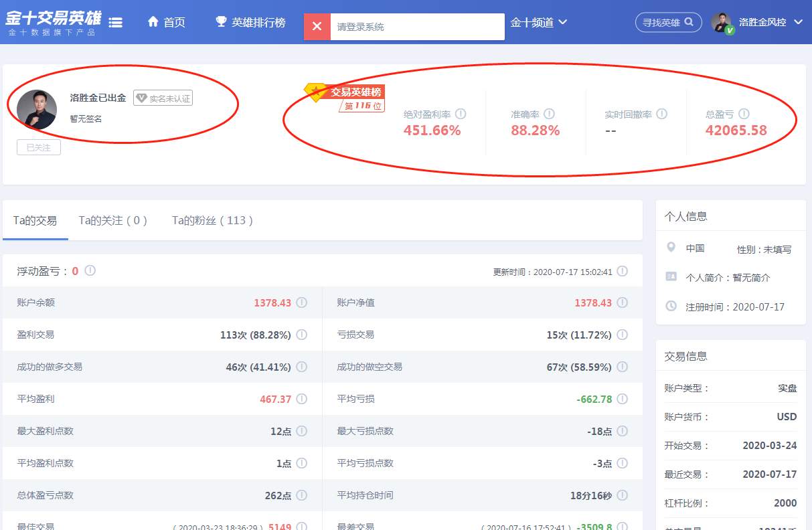Click the 实盘 account type value

[787, 387]
